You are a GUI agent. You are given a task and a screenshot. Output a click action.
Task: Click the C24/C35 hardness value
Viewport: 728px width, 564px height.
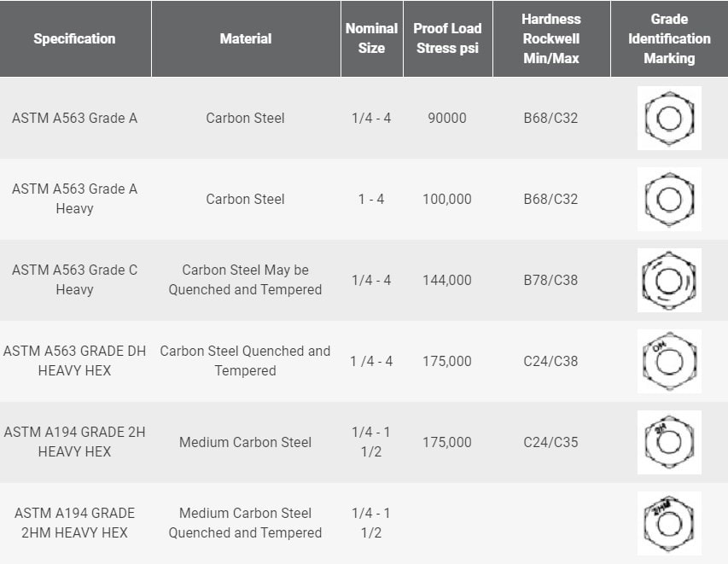coord(550,442)
